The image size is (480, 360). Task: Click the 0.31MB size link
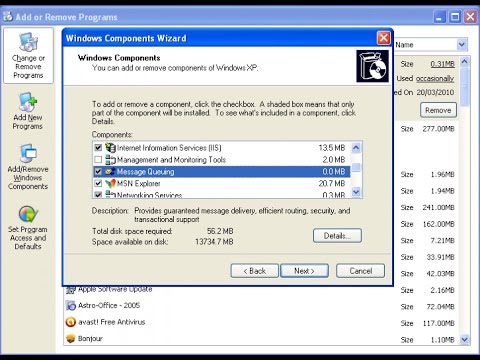(x=442, y=64)
